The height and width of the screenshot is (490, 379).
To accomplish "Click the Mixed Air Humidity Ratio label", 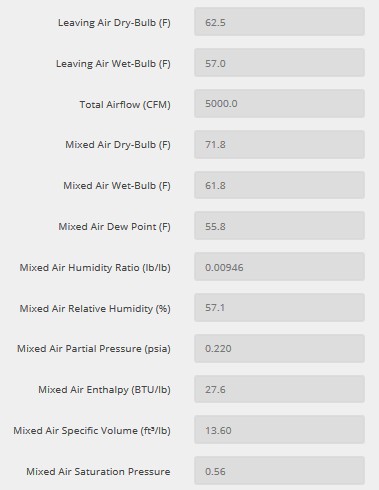I will 95,268.
